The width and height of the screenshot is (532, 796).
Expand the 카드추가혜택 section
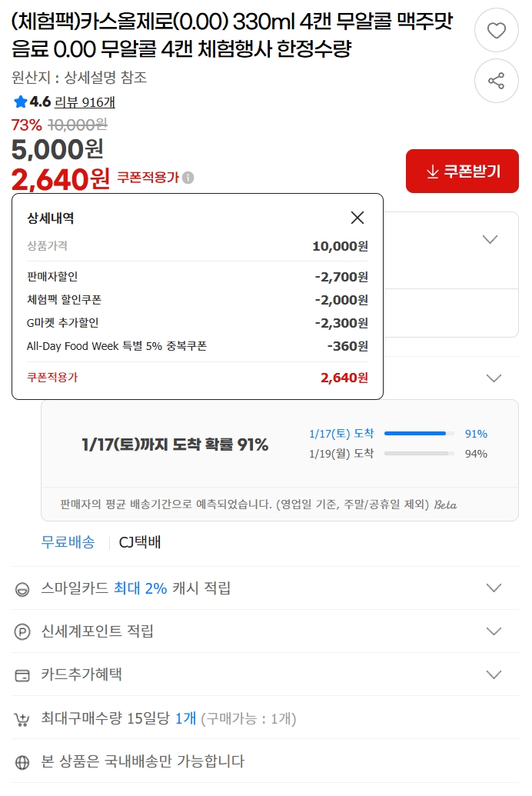(x=494, y=674)
